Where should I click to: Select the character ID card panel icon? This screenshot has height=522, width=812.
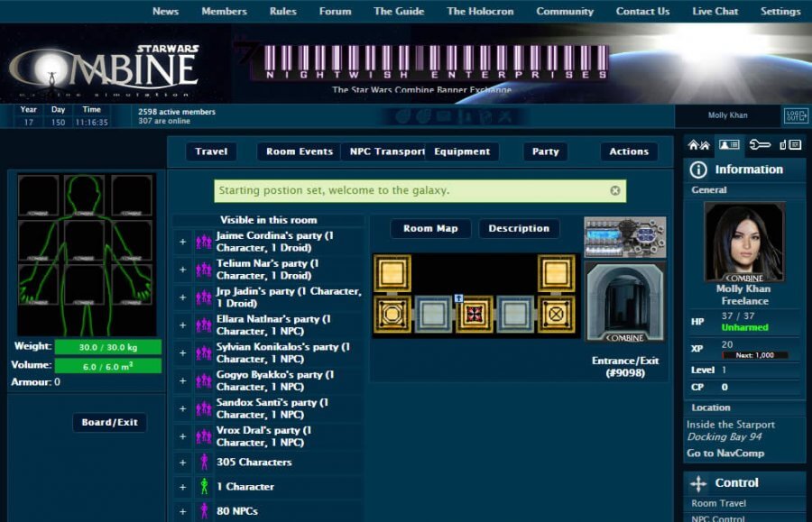729,145
